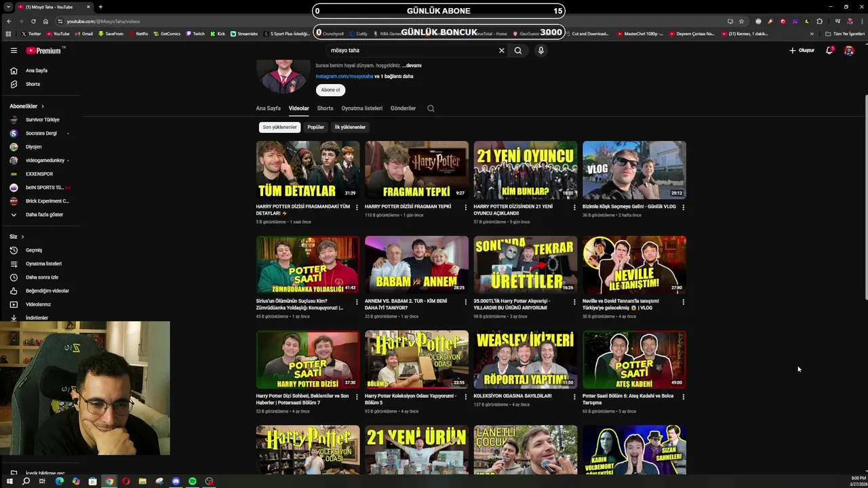868x488 pixels.
Task: Open the YouTube hamburger guide menu
Action: [14, 50]
